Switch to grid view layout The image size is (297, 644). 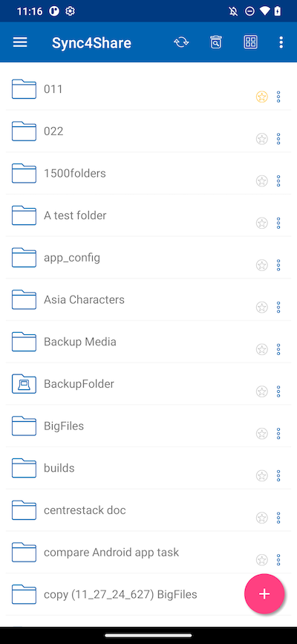250,42
